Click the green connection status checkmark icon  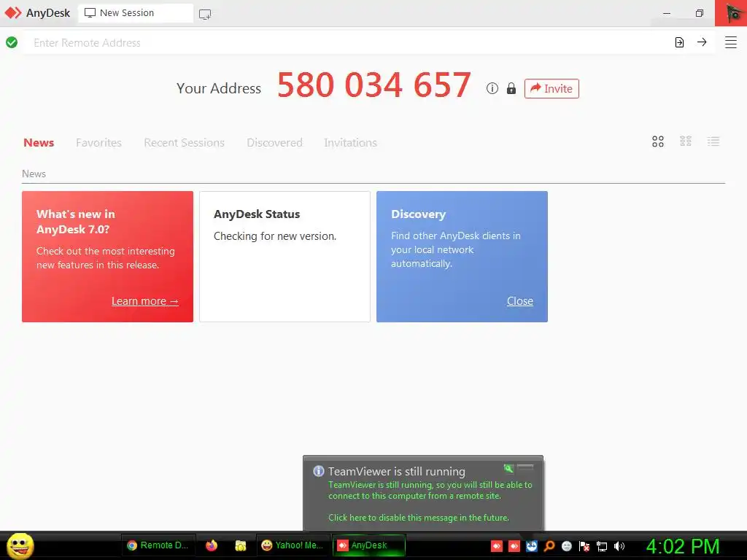[x=12, y=42]
